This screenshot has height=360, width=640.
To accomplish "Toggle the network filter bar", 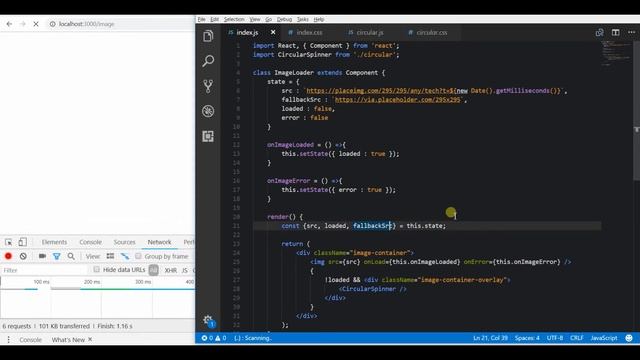I will [57, 256].
